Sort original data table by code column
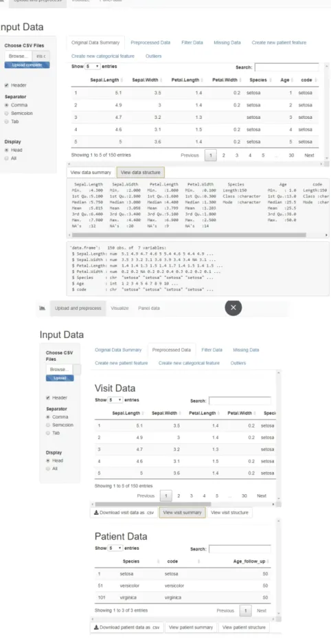 (x=308, y=80)
